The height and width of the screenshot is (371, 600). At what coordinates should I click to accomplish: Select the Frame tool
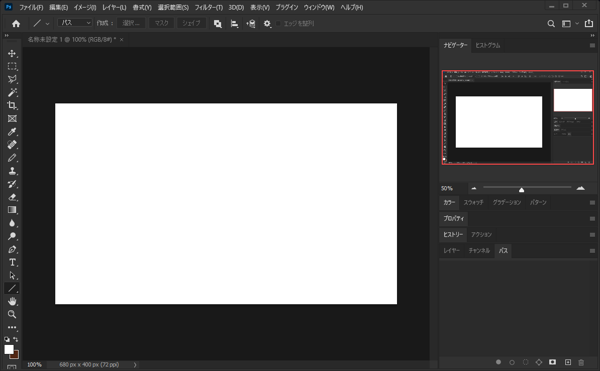point(12,119)
